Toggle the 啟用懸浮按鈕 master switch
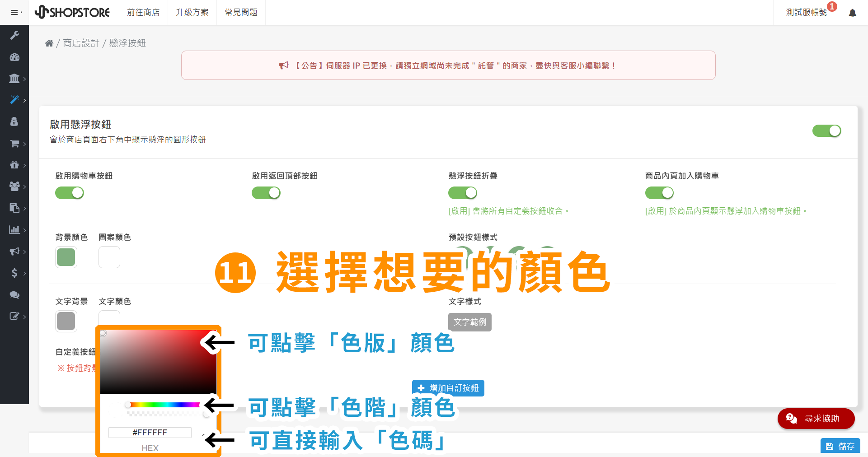 tap(826, 131)
